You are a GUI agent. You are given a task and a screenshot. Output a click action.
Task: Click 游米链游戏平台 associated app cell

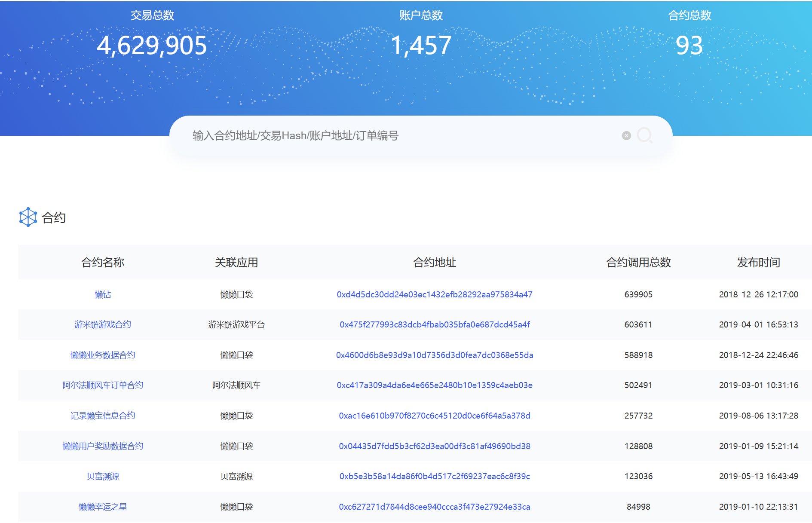(236, 324)
